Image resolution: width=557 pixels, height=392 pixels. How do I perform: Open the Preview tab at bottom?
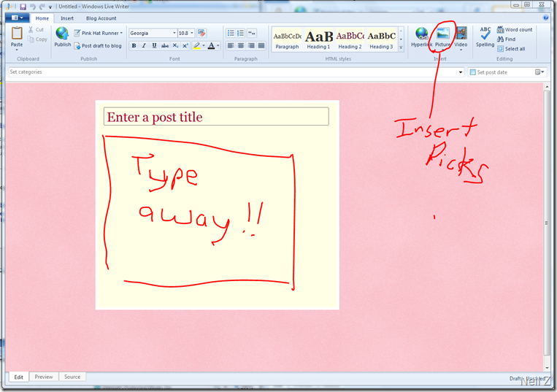[44, 377]
